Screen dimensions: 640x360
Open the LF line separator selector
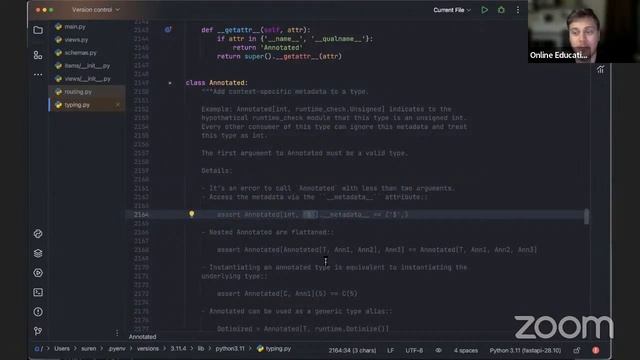pyautogui.click(x=390, y=350)
